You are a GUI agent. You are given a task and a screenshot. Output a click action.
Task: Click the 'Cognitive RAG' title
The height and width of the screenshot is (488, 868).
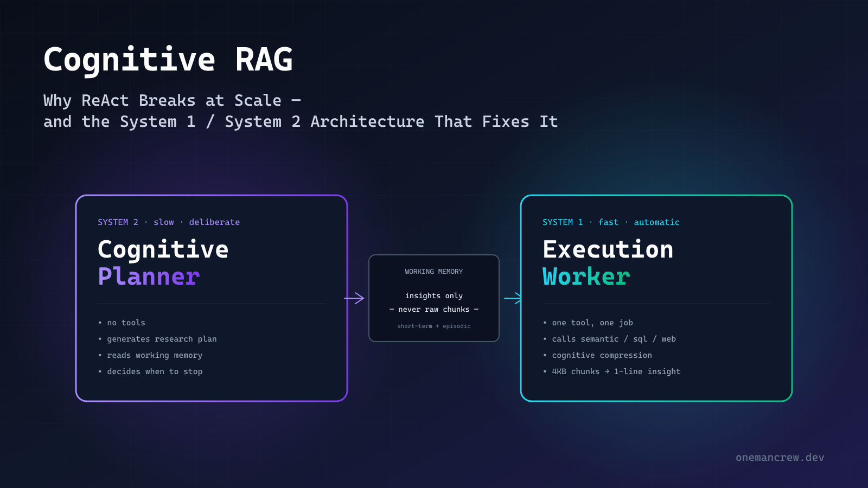click(x=168, y=60)
